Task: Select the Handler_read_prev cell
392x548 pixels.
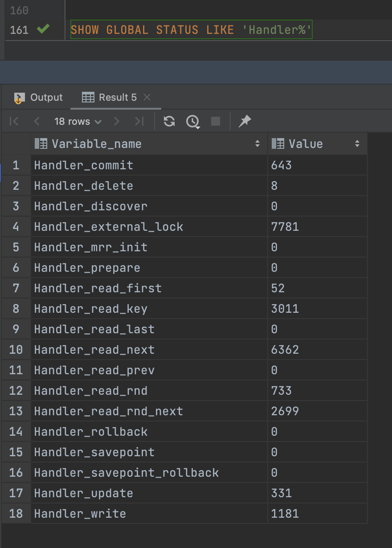Action: 149,370
